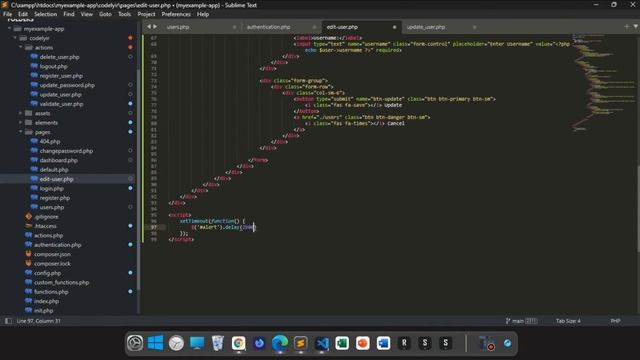
Task: Open the File menu
Action: 8,14
